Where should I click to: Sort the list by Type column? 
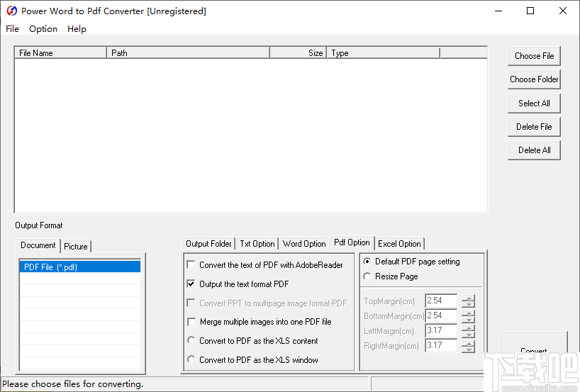(383, 53)
